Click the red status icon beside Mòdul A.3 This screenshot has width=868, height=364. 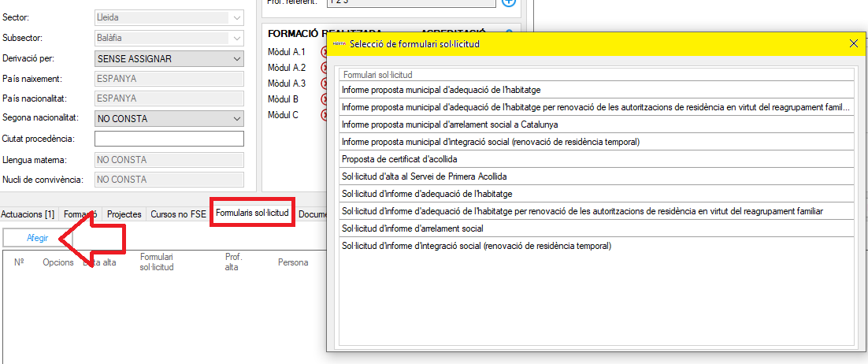324,84
